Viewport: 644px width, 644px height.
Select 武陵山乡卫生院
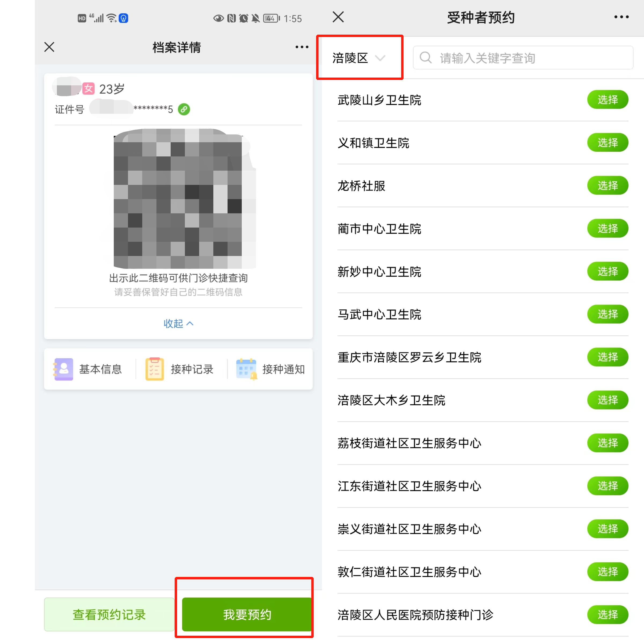607,100
